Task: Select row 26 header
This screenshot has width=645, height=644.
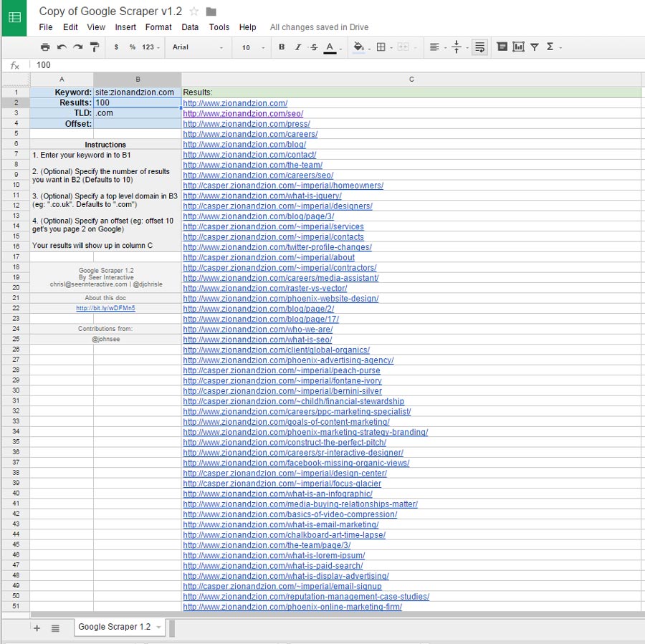Action: click(x=16, y=349)
